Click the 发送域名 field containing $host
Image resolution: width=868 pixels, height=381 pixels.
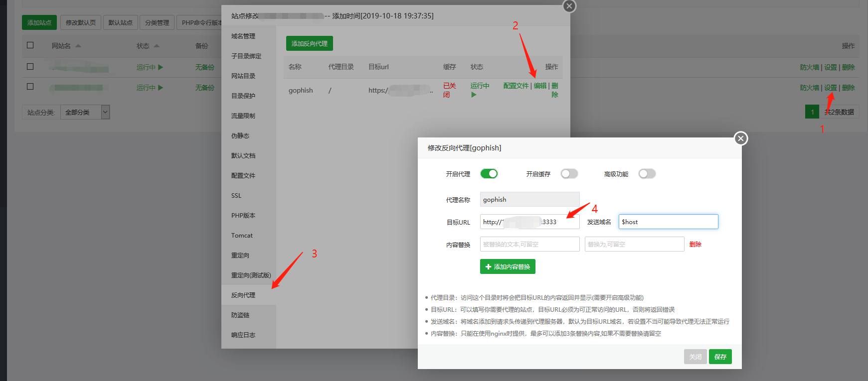click(x=669, y=222)
